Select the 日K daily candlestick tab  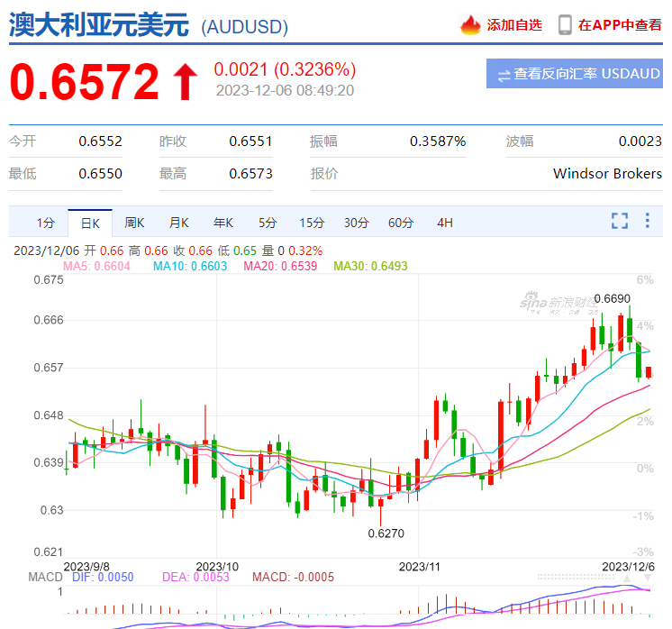pos(90,223)
